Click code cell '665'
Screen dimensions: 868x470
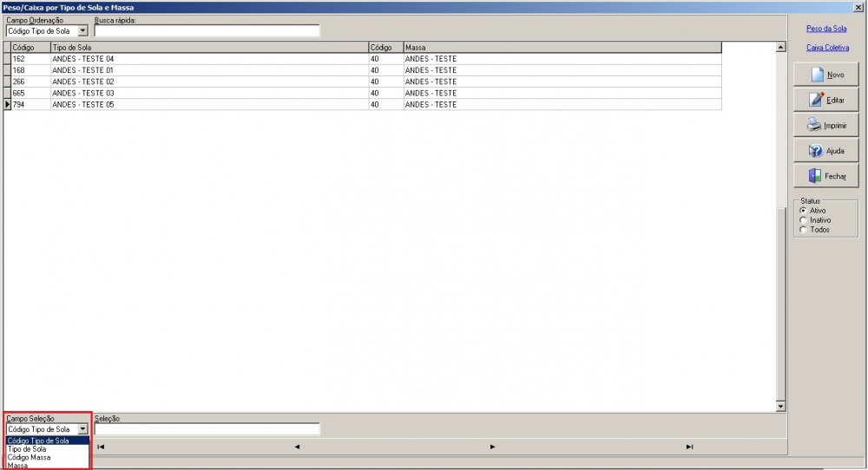click(31, 93)
